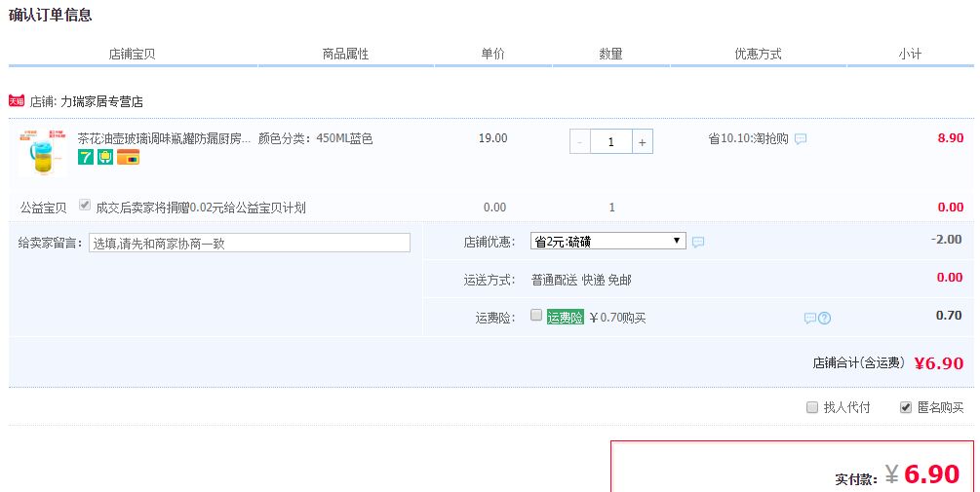Click the 实付款 amount 6.90

tap(932, 473)
